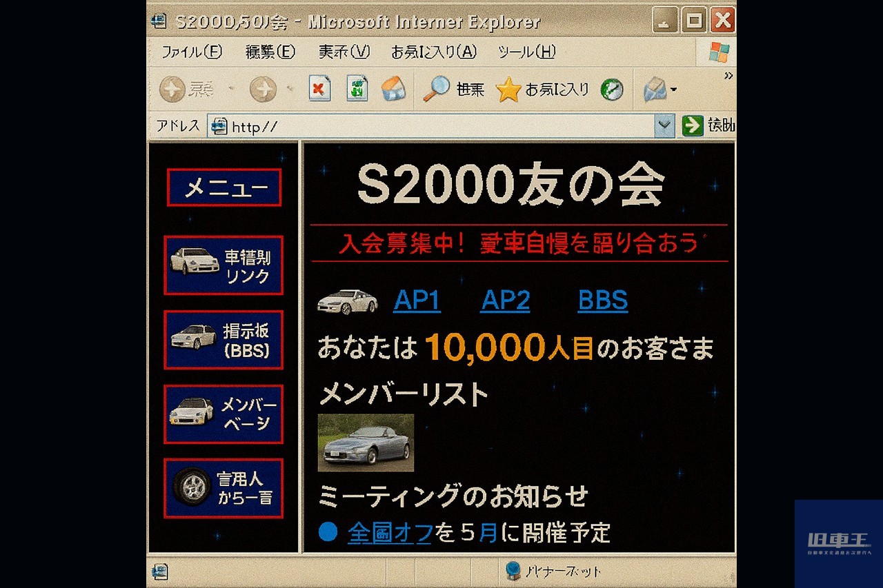The width and height of the screenshot is (883, 588).
Task: Open the ツール(H) menu
Action: click(x=526, y=52)
